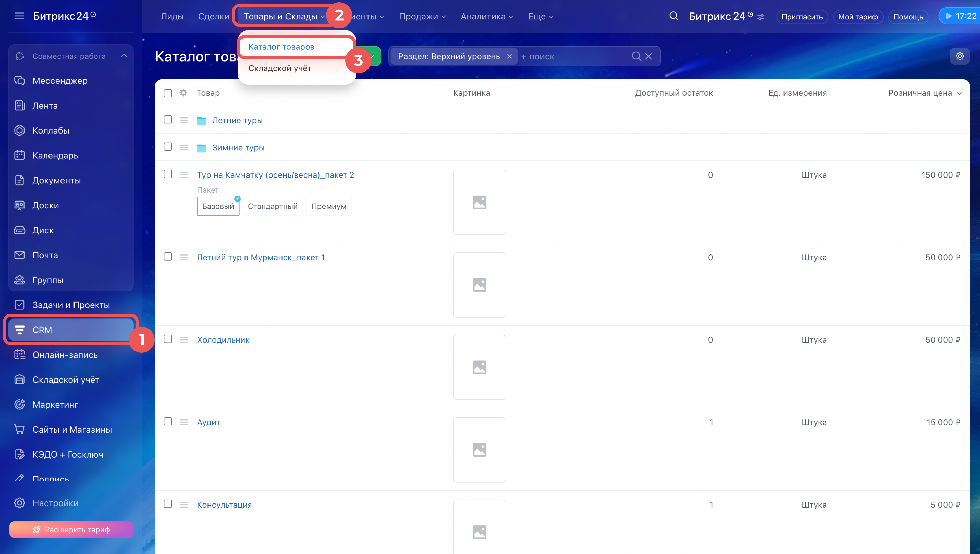Click drag handle of Холодильник row
This screenshot has width=980, height=554.
(x=184, y=340)
